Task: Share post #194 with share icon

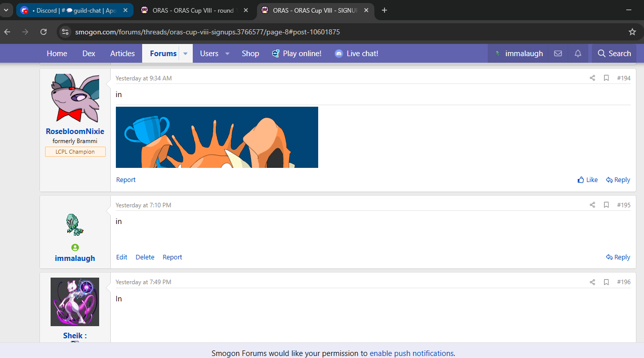Action: (x=592, y=78)
